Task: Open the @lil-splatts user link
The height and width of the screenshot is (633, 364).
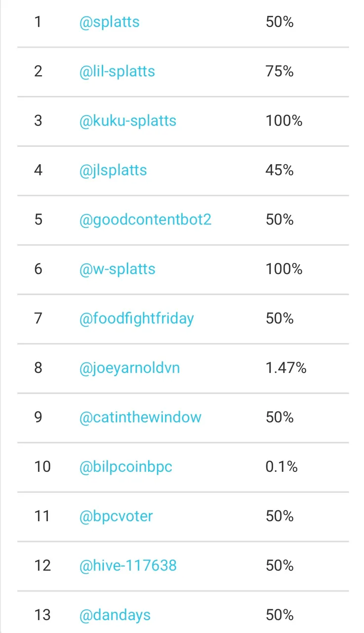Action: click(117, 72)
